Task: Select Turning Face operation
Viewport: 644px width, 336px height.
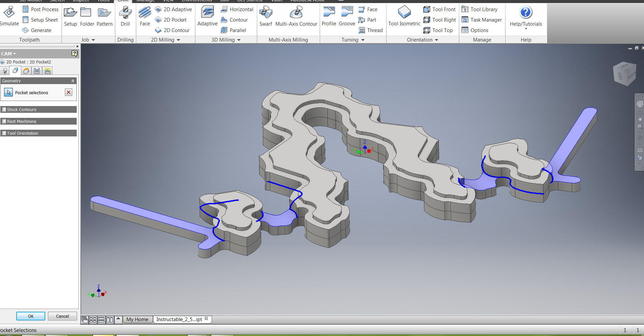Action: 368,9
